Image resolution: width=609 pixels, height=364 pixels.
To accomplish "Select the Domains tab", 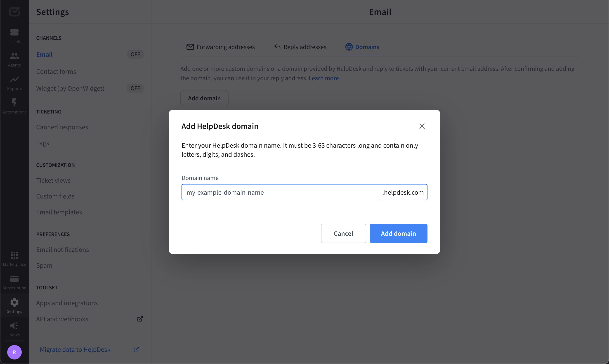I will (x=362, y=47).
